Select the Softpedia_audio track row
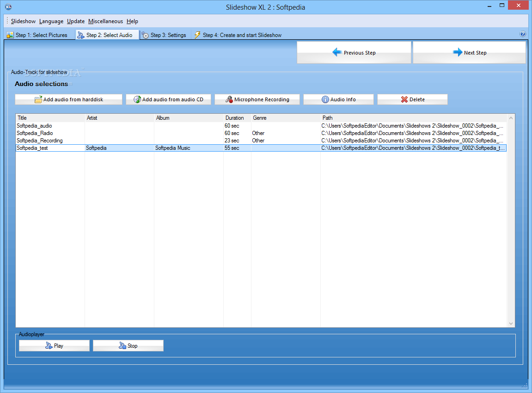 coord(261,126)
